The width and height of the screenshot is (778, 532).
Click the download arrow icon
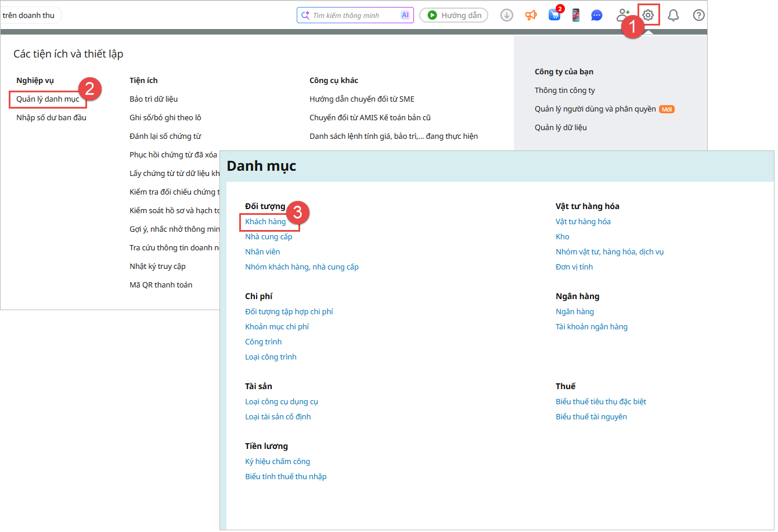(x=507, y=16)
